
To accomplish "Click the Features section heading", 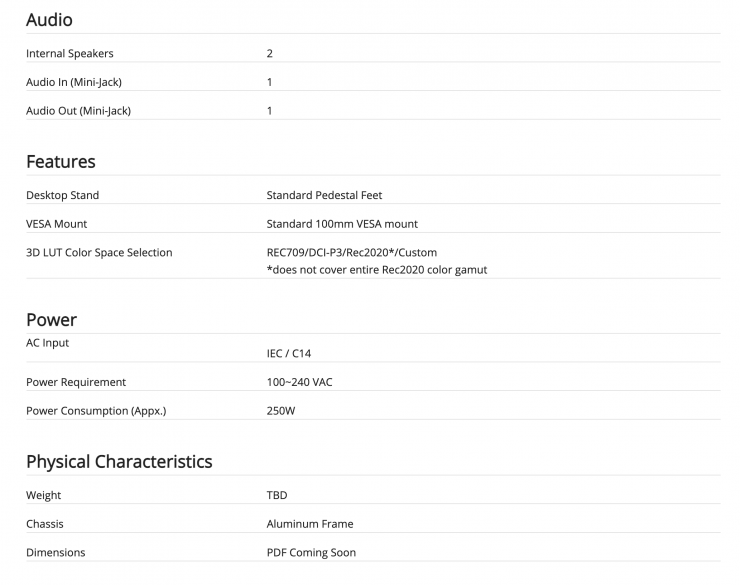I will pos(61,162).
